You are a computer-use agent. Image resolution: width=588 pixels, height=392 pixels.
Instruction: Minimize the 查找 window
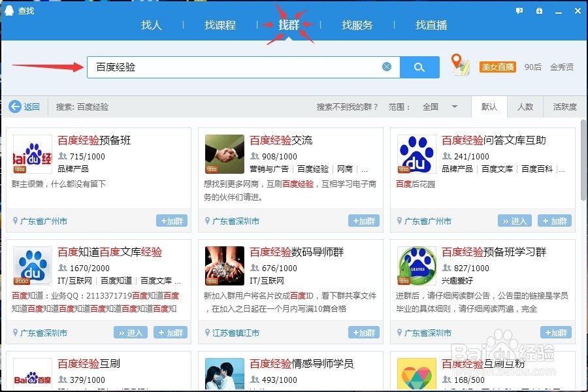pyautogui.click(x=559, y=11)
